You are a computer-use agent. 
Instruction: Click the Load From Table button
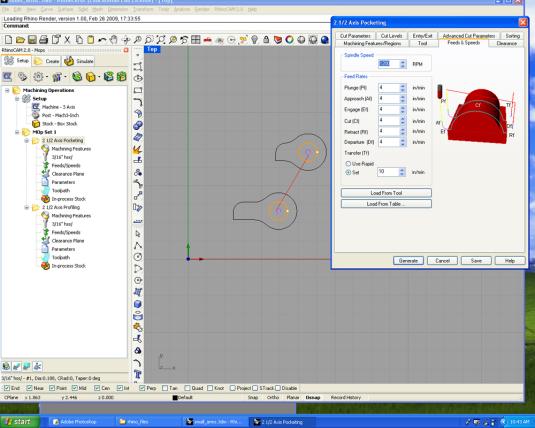point(386,204)
